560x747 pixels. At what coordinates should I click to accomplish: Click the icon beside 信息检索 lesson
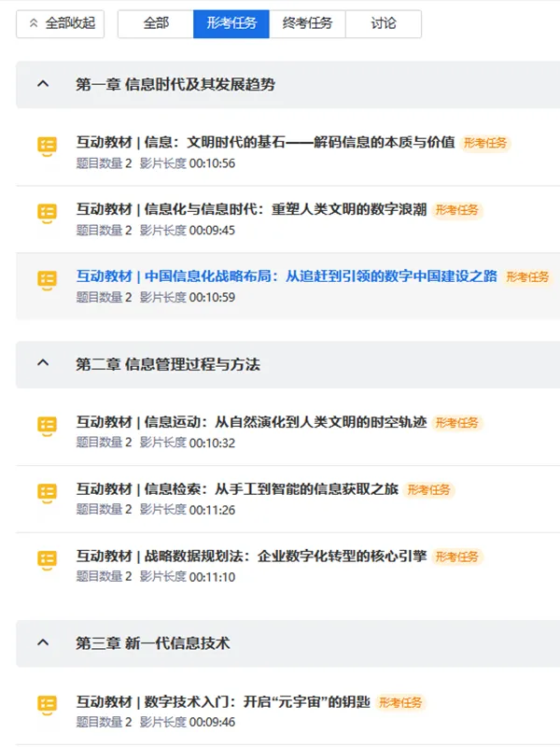(x=47, y=492)
